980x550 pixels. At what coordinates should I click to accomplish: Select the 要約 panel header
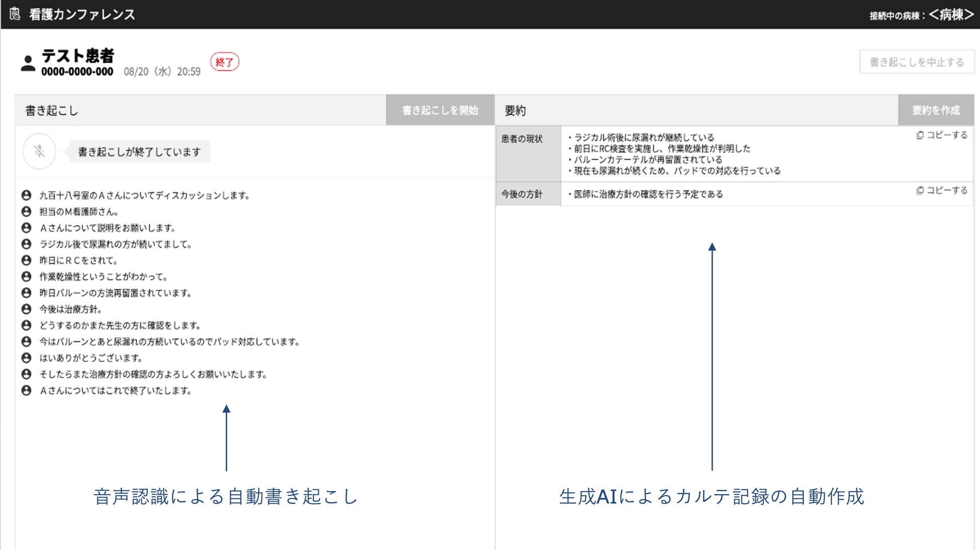[x=515, y=111]
